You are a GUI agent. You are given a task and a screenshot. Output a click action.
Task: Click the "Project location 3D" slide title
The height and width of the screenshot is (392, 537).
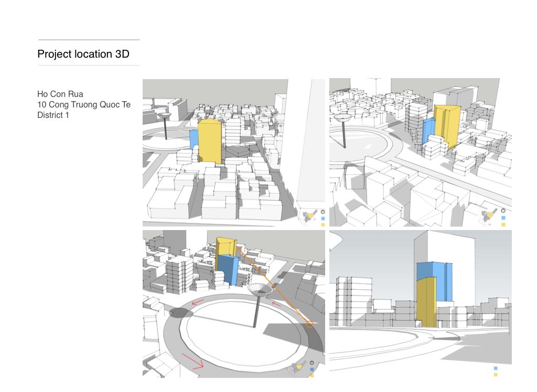83,54
